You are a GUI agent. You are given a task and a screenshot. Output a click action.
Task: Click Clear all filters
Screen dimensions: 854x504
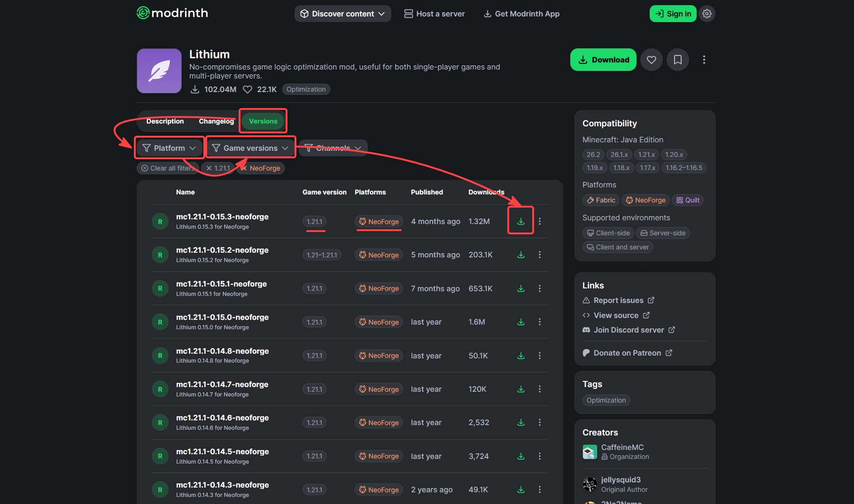coord(168,168)
